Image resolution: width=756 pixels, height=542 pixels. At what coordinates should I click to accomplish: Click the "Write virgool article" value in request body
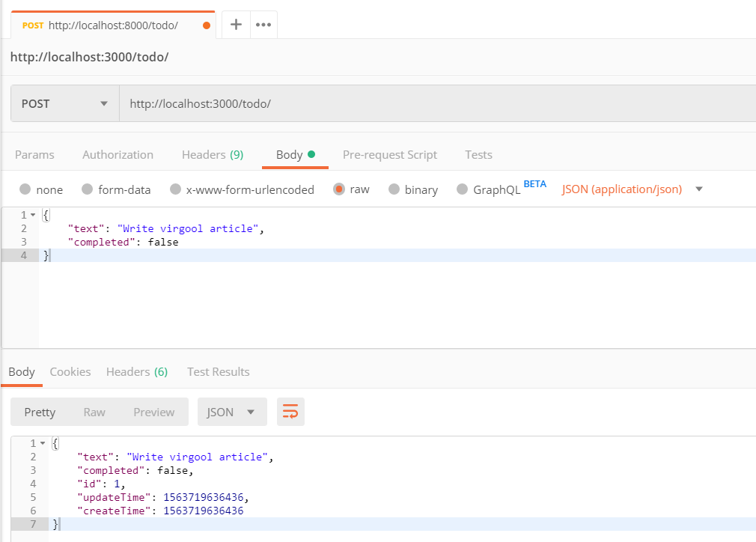[188, 228]
